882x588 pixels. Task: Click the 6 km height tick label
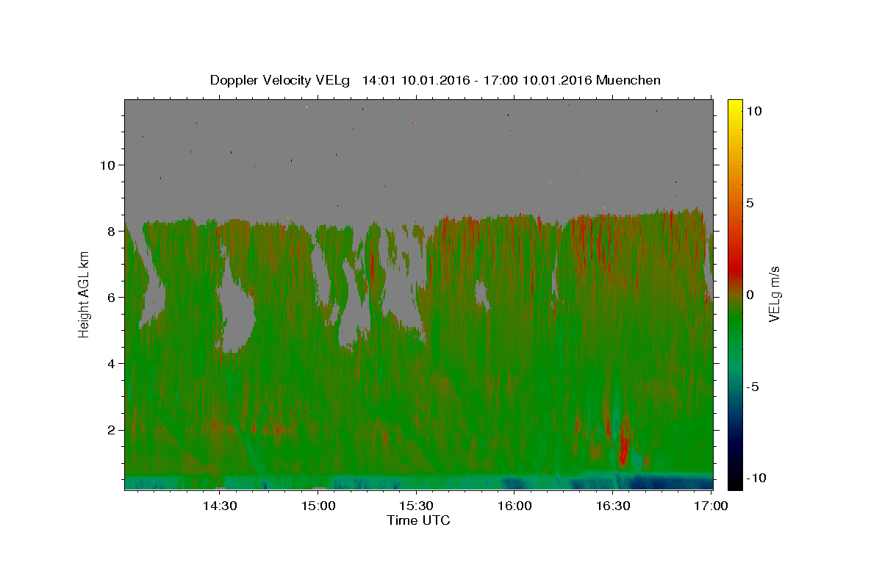[110, 297]
